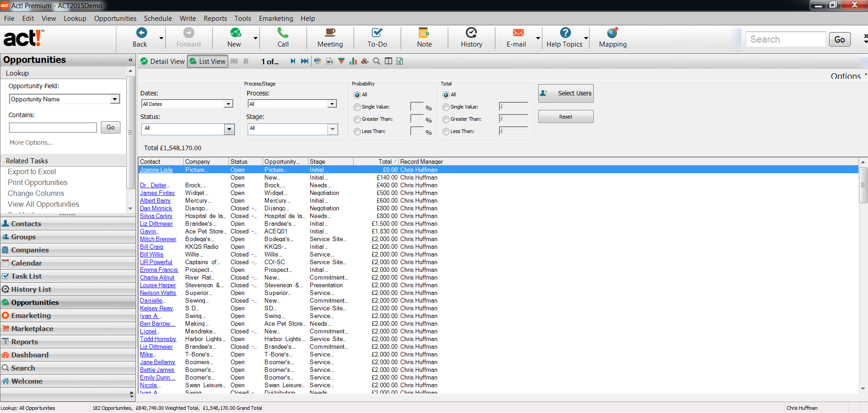The width and height of the screenshot is (868, 413).
Task: Export list to Excel icon
Action: (x=400, y=61)
